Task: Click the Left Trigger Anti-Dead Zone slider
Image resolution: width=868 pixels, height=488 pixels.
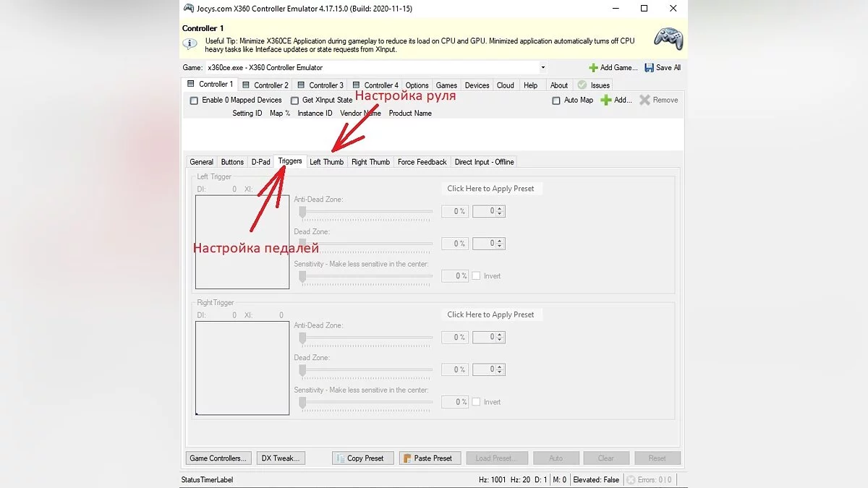Action: pos(366,212)
